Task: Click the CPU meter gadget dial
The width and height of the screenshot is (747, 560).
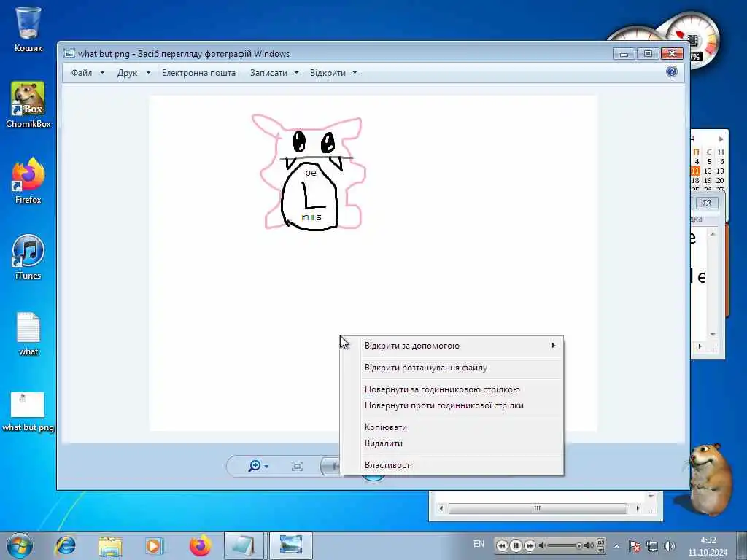Action: coord(693,40)
